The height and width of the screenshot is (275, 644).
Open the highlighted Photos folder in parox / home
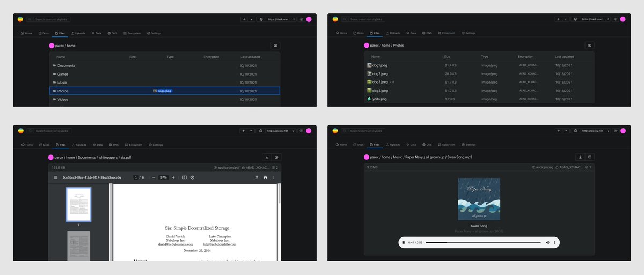164,91
